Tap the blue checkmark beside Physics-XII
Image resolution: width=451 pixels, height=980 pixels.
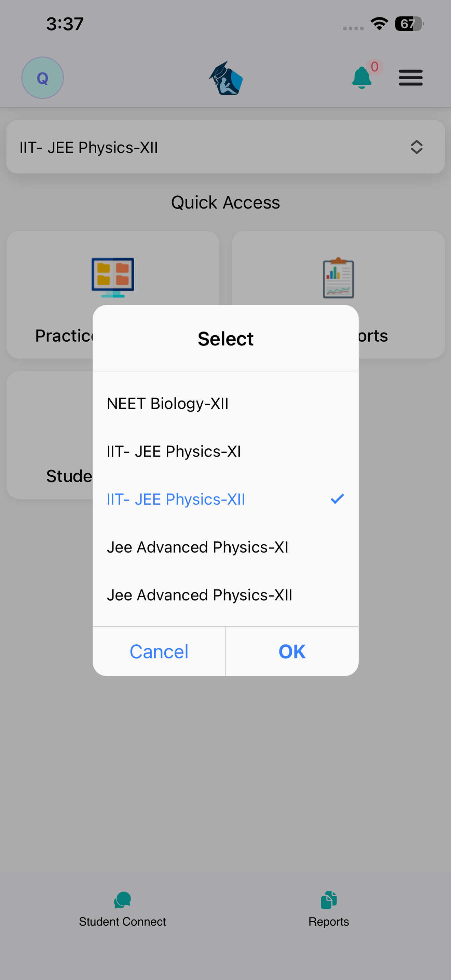point(337,499)
